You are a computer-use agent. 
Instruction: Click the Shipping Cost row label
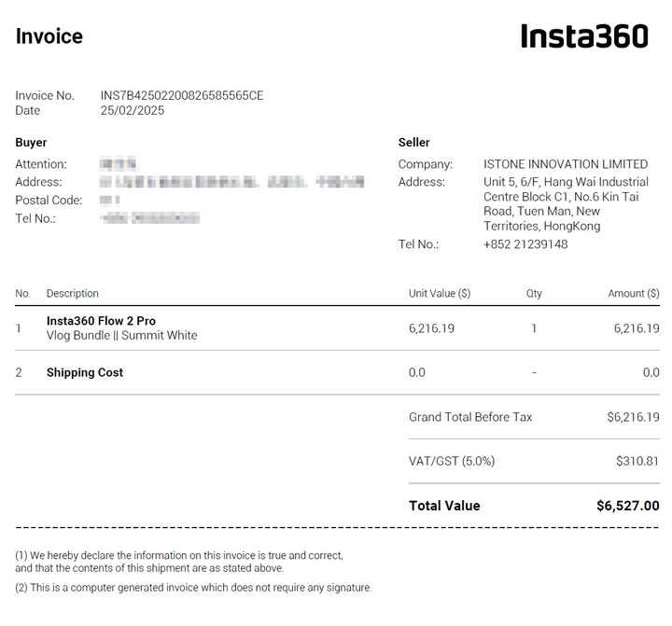(x=85, y=372)
